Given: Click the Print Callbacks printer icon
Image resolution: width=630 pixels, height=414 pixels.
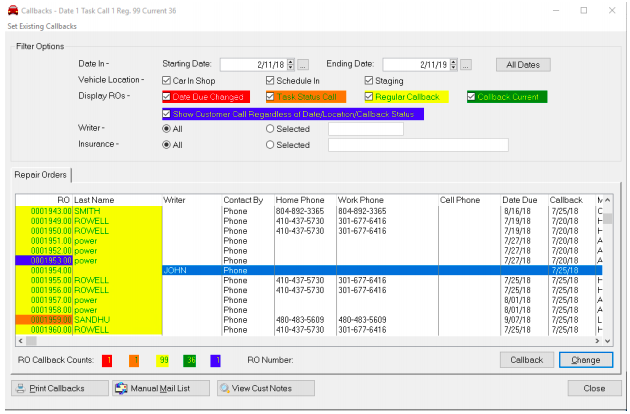Looking at the screenshot, I should pos(21,388).
